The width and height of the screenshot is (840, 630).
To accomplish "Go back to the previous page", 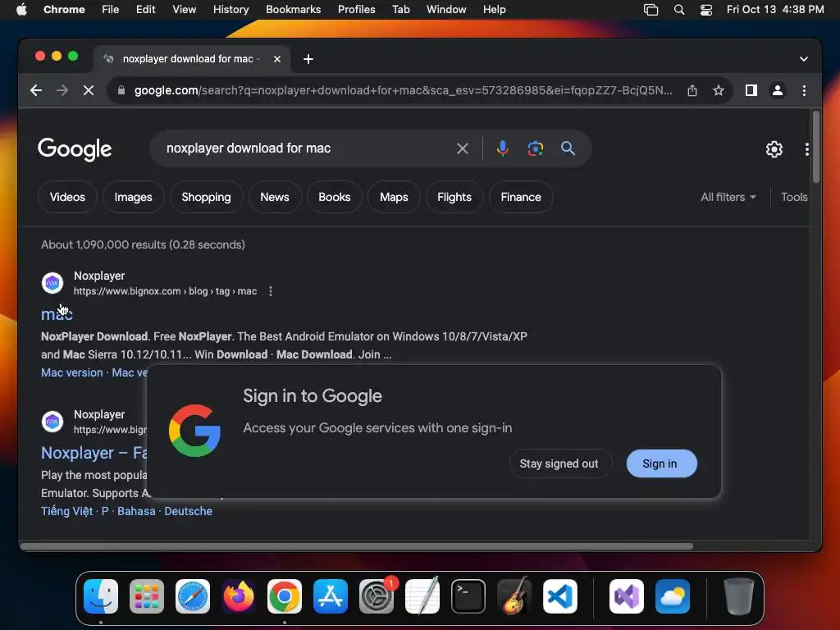I will (36, 90).
